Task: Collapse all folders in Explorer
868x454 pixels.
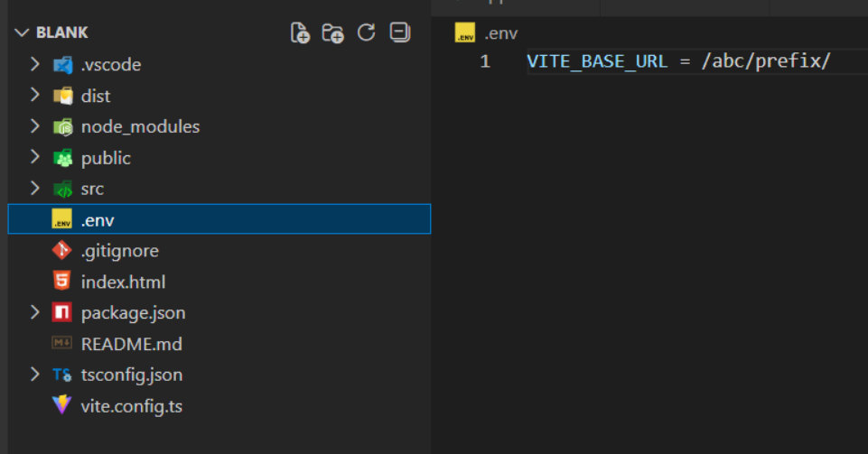Action: tap(399, 32)
